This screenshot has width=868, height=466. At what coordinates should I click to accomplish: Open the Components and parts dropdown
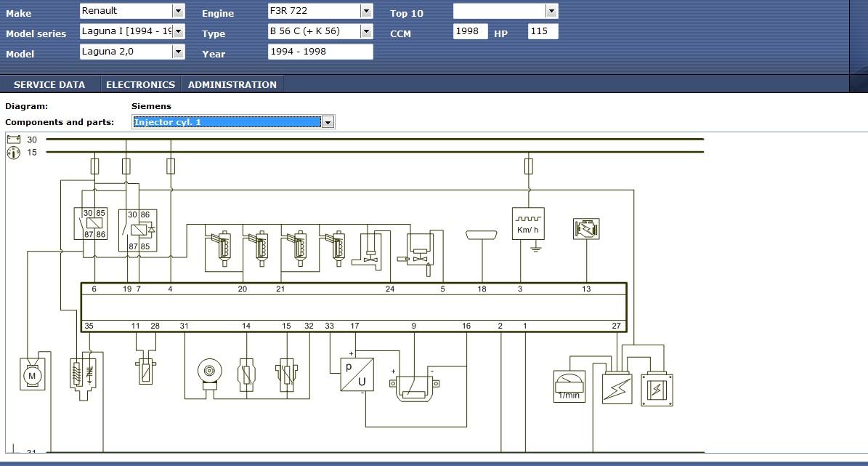point(328,122)
